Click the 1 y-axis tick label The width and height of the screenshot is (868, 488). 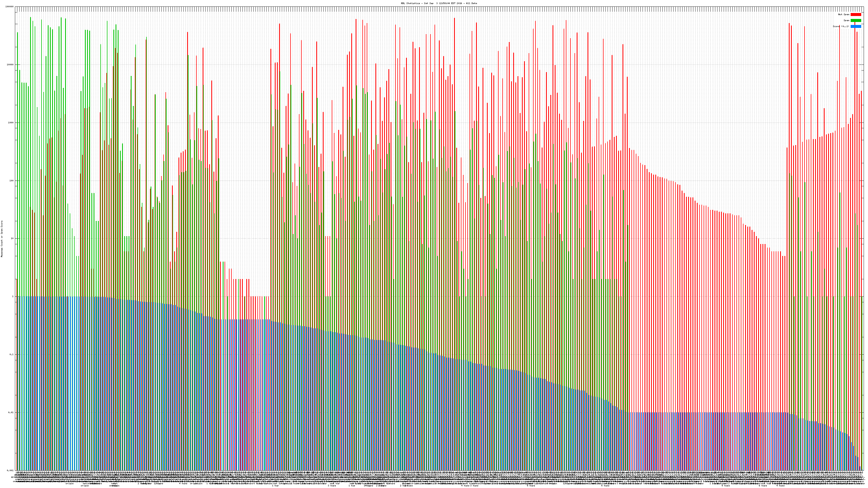[x=13, y=297]
